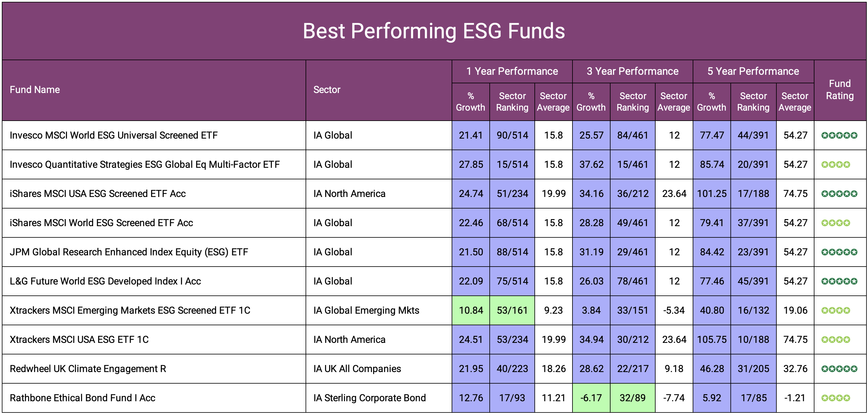Click the Sector header cell
This screenshot has width=868, height=414.
[x=327, y=90]
